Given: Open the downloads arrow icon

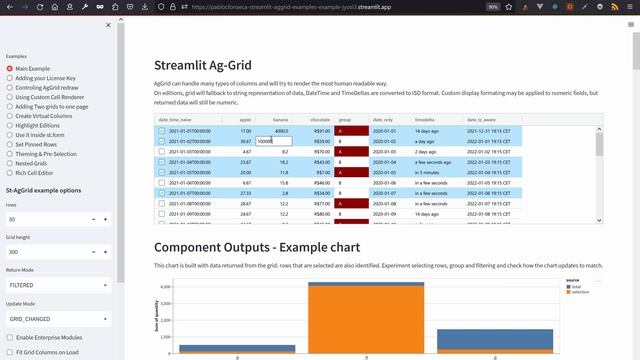Looking at the screenshot, I should click(x=145, y=7).
